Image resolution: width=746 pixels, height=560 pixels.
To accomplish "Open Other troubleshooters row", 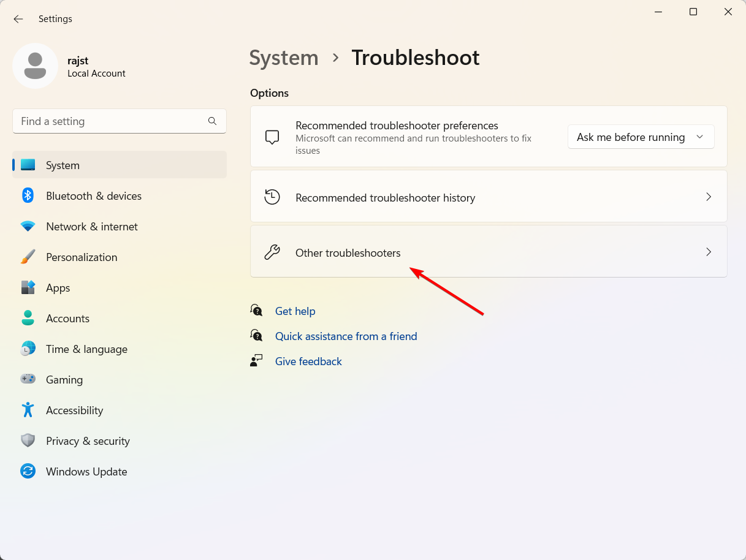I will [489, 252].
